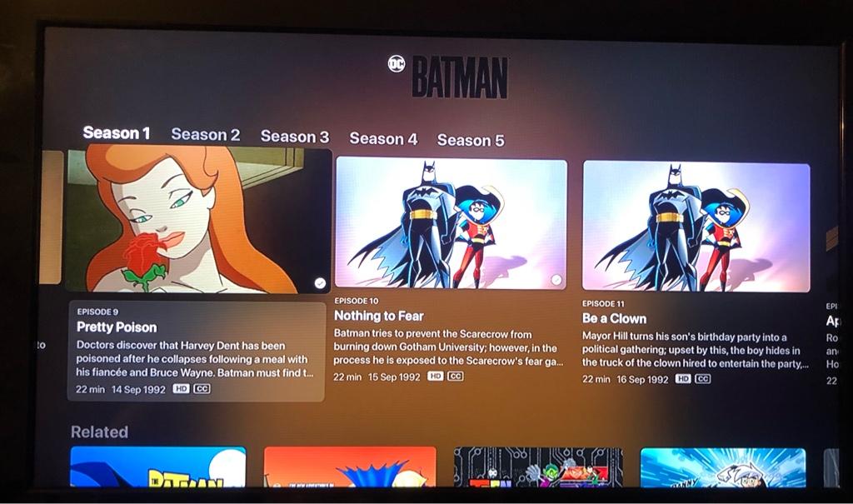Click the DC logo beside Batman title

(397, 64)
